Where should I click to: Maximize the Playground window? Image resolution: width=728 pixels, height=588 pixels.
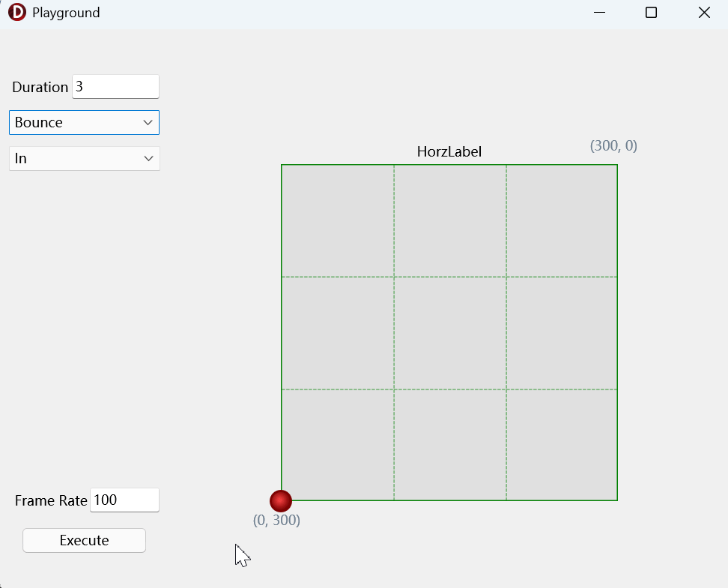(651, 13)
